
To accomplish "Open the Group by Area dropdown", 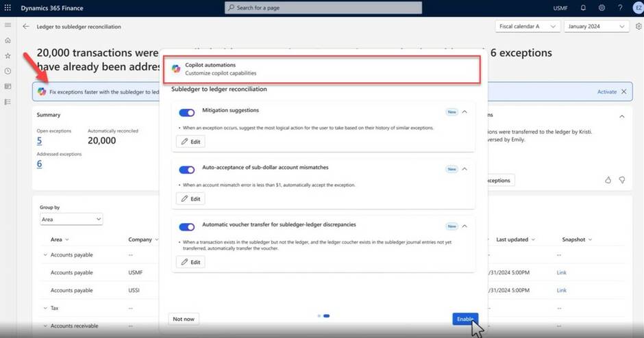I will pos(71,220).
